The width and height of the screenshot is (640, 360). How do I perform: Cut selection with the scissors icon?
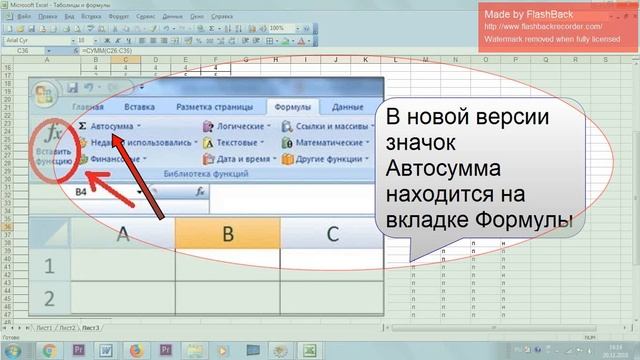tap(115, 29)
